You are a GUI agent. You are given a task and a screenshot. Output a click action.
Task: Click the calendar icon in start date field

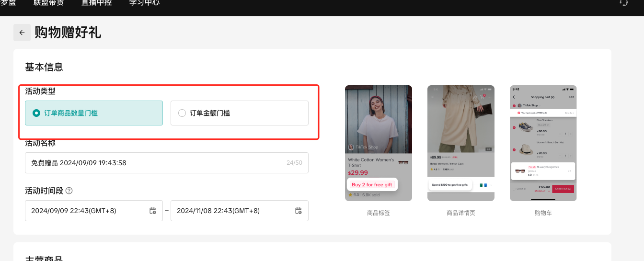click(153, 211)
